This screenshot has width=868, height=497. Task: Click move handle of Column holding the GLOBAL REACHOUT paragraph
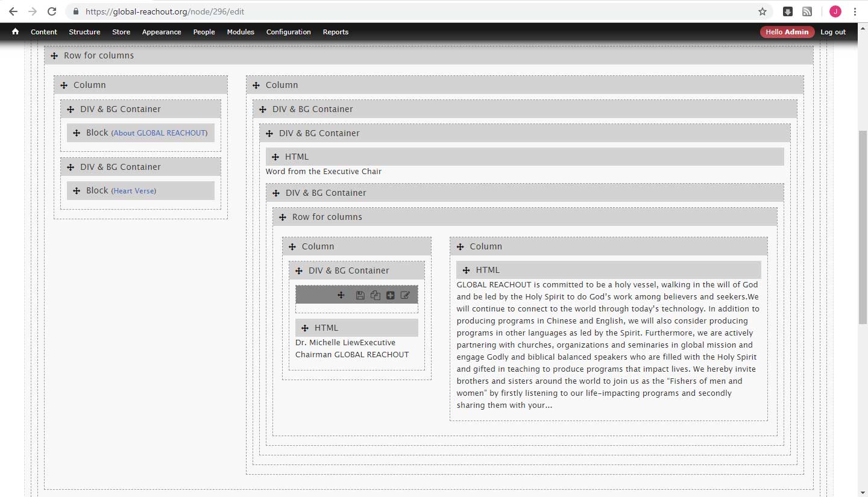[461, 247]
